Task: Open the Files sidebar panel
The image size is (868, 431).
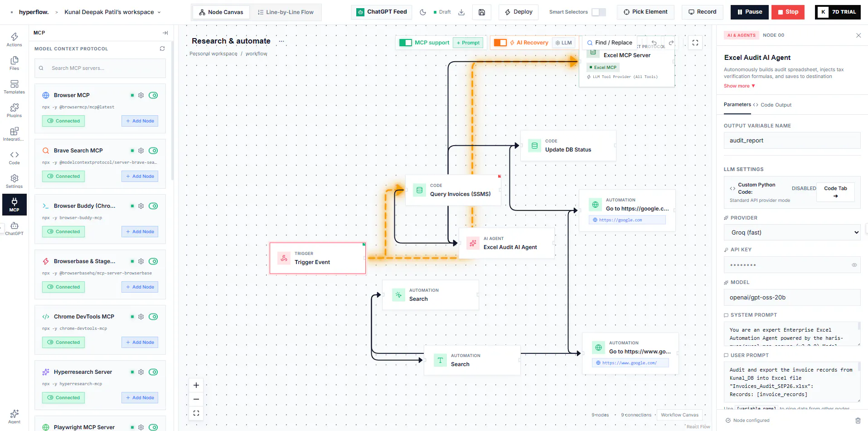Action: coord(14,63)
